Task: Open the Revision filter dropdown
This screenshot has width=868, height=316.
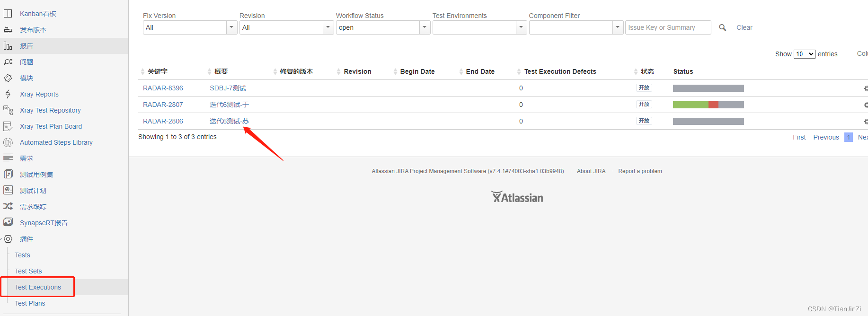Action: point(328,27)
